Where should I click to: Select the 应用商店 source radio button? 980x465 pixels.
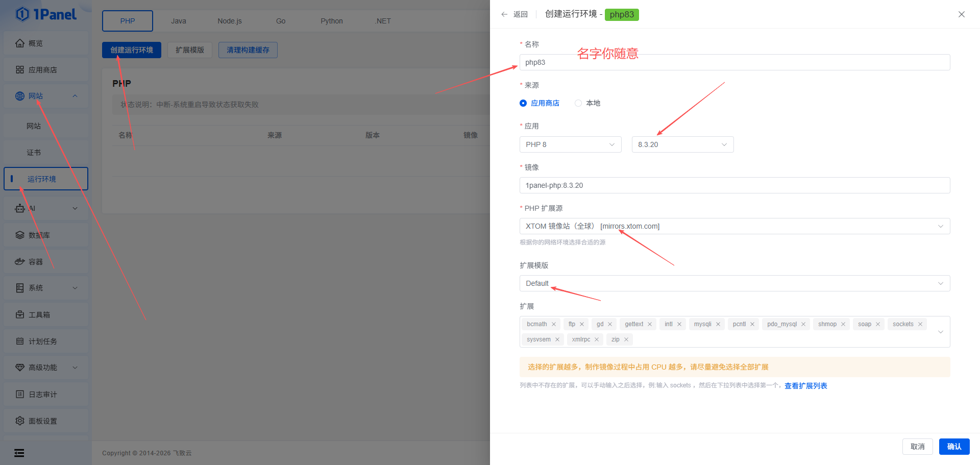point(523,103)
